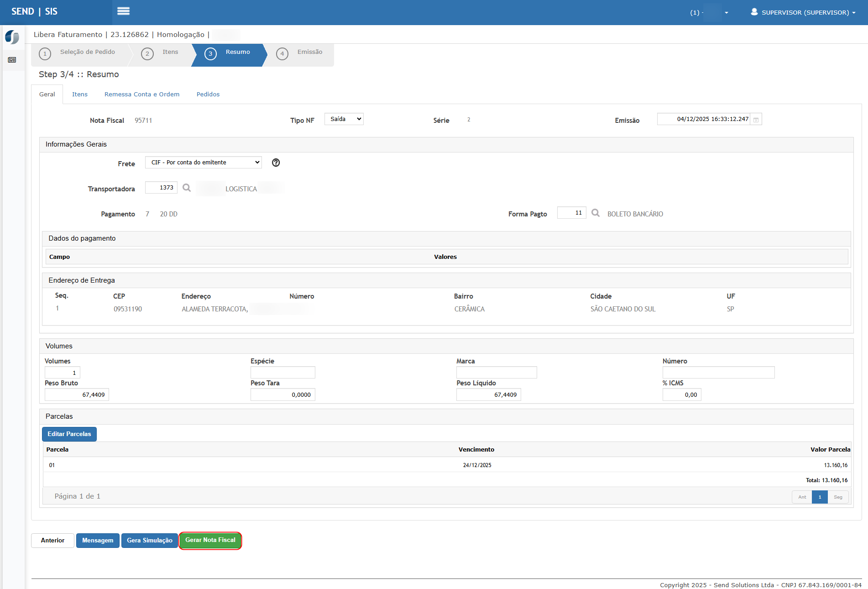Expand the Frete CIF dropdown

pos(204,163)
